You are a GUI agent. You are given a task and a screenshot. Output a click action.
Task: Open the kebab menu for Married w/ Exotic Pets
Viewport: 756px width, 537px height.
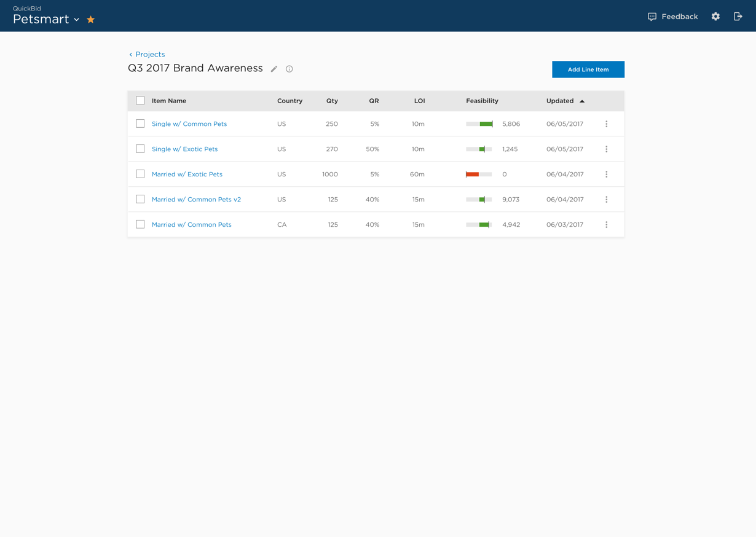(x=607, y=174)
